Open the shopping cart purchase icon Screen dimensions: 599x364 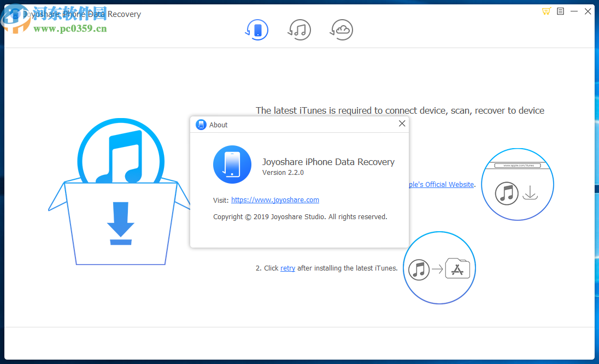[x=546, y=11]
